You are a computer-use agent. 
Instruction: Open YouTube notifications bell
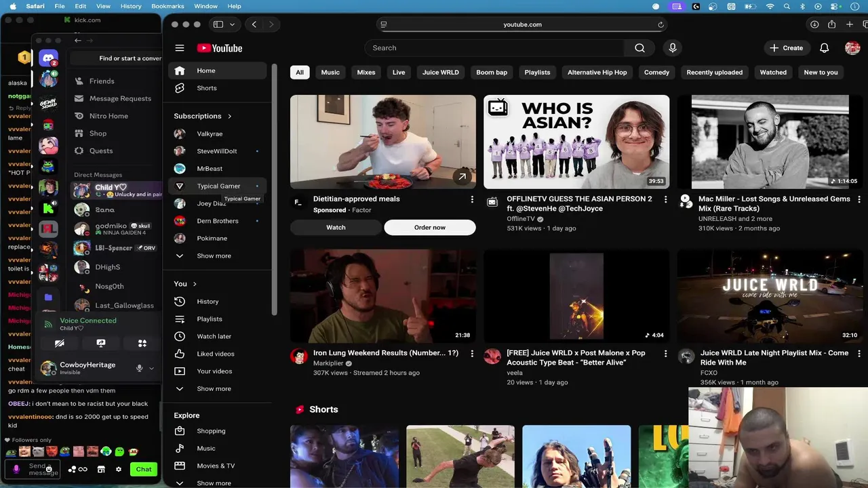point(825,48)
